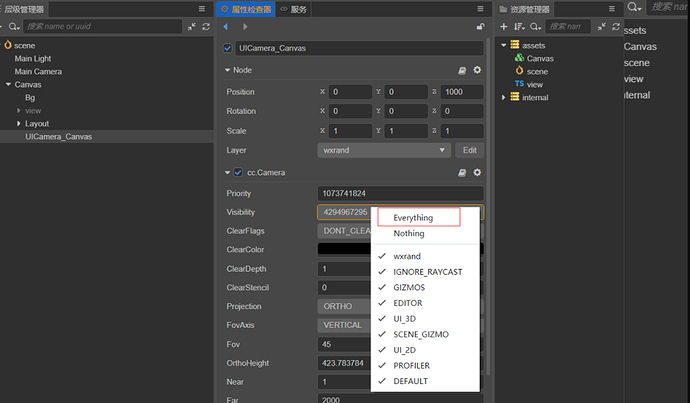Open the cc.Camera component help book icon
The height and width of the screenshot is (403, 690).
pyautogui.click(x=462, y=172)
